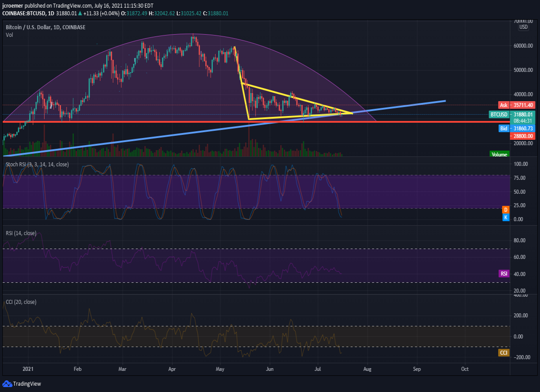Select the RSI (14, close) indicator title
The height and width of the screenshot is (392, 540).
[21, 233]
